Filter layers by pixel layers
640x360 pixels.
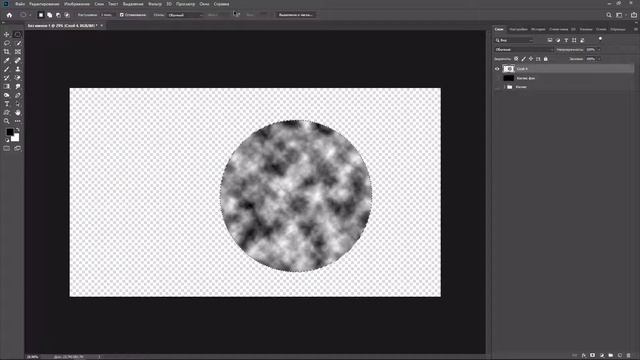coord(550,40)
